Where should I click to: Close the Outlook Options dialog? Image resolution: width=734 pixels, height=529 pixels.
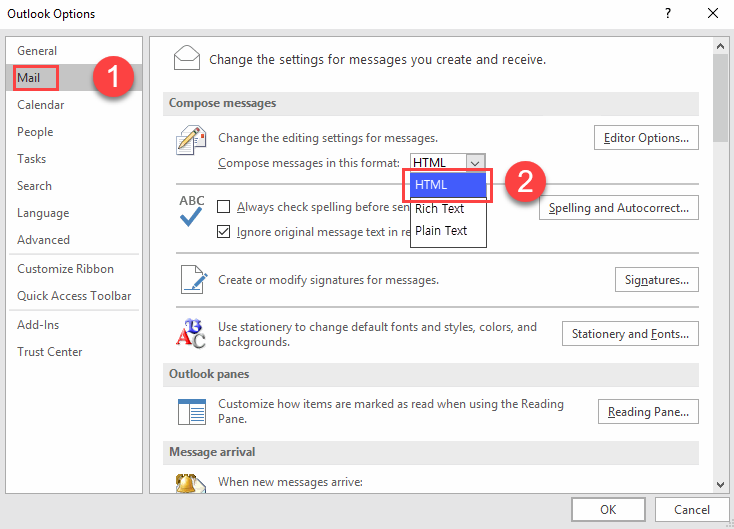click(712, 13)
